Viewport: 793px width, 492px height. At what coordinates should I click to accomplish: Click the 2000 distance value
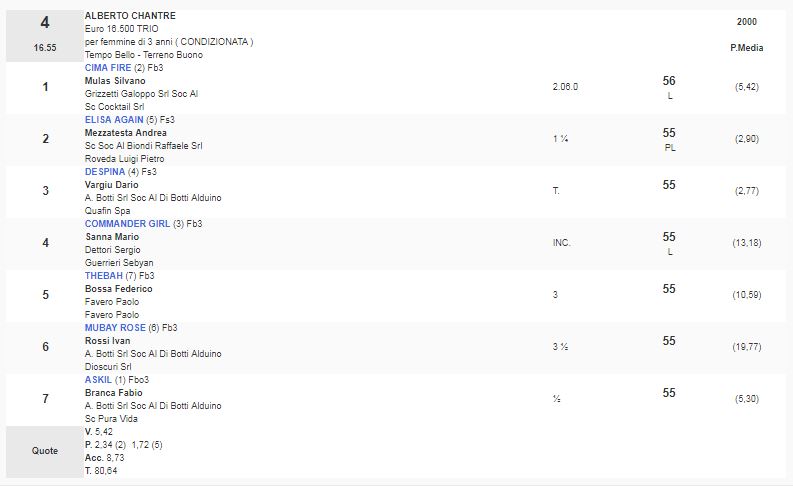[x=747, y=21]
